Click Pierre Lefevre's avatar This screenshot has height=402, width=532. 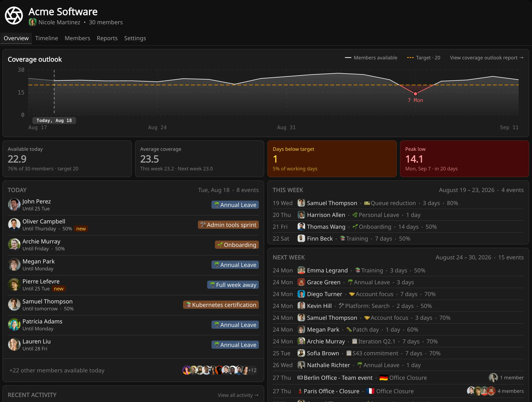14,284
